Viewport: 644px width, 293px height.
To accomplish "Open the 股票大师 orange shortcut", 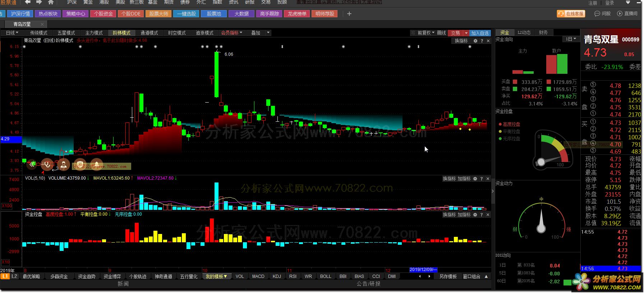I will coord(158,14).
